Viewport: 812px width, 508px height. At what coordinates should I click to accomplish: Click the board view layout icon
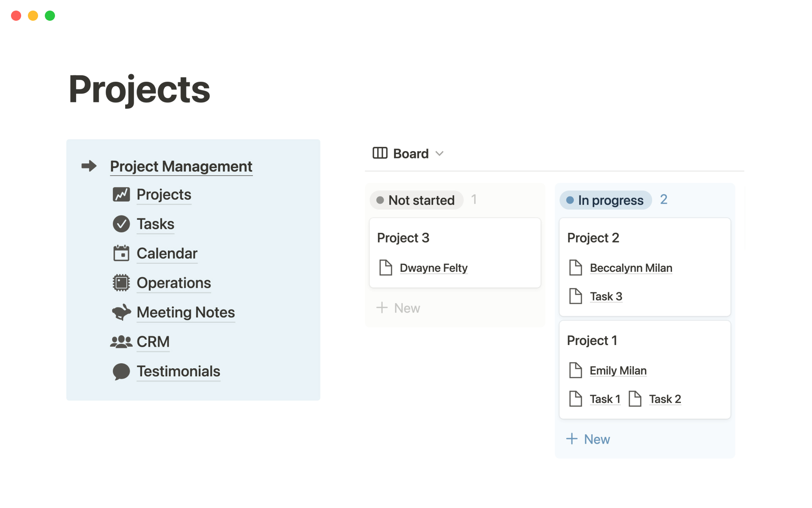(x=380, y=153)
